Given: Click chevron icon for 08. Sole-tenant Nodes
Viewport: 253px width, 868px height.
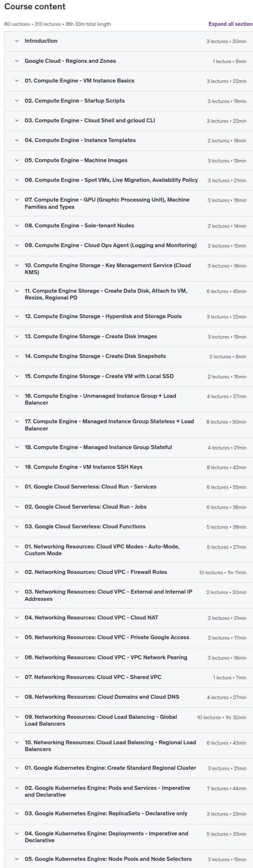Looking at the screenshot, I should 17,226.
